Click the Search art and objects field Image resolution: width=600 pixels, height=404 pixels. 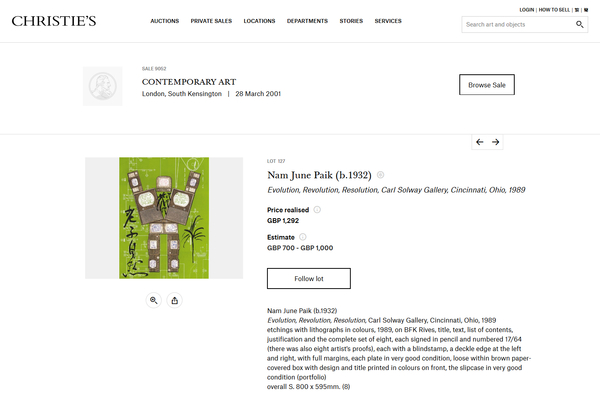coord(518,24)
